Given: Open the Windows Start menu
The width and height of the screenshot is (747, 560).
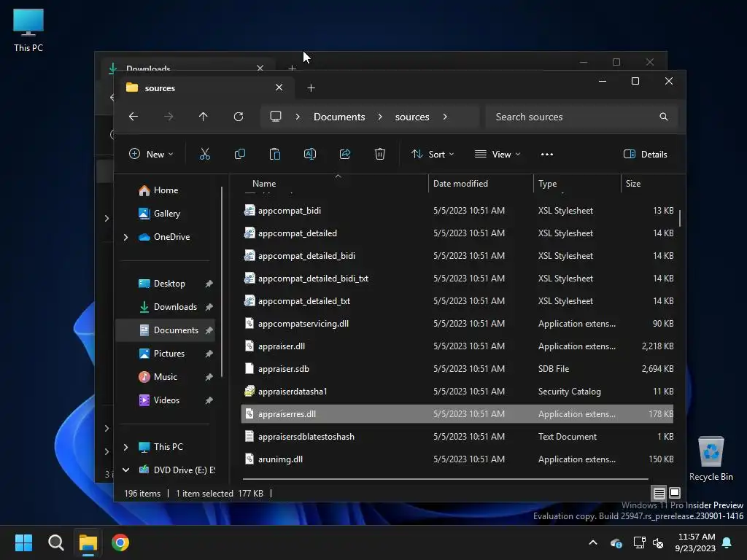Looking at the screenshot, I should [x=23, y=542].
